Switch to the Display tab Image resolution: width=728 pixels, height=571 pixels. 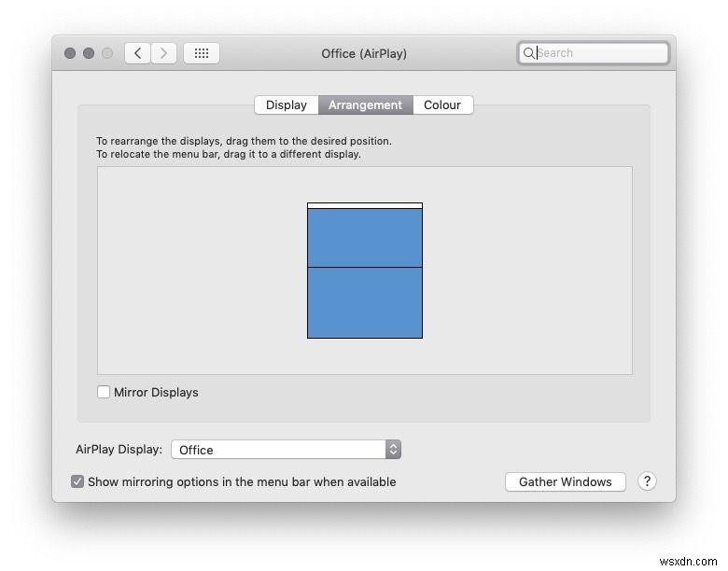click(x=287, y=104)
